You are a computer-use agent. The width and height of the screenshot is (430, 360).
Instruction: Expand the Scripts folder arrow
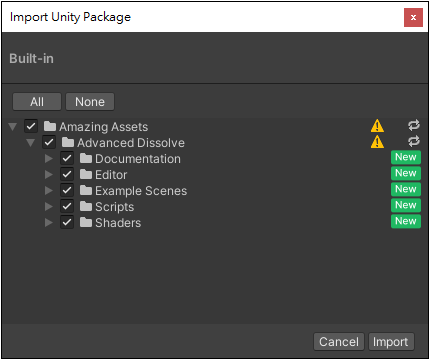click(x=49, y=206)
